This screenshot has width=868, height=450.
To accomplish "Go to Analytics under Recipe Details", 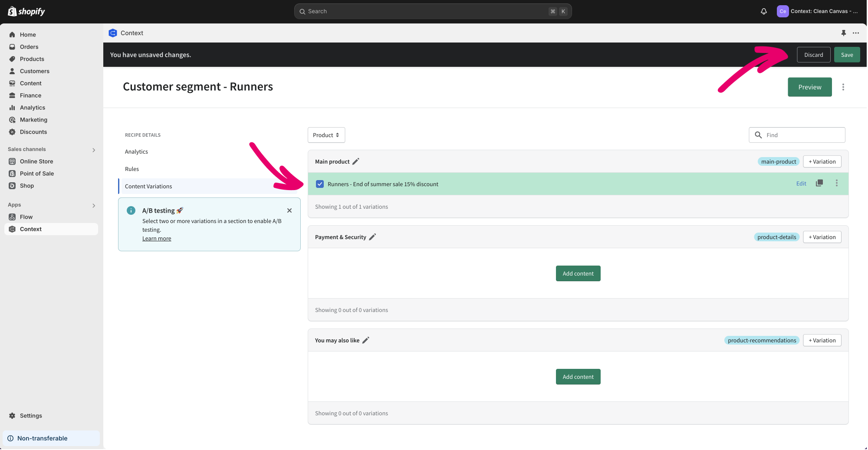I will click(136, 151).
